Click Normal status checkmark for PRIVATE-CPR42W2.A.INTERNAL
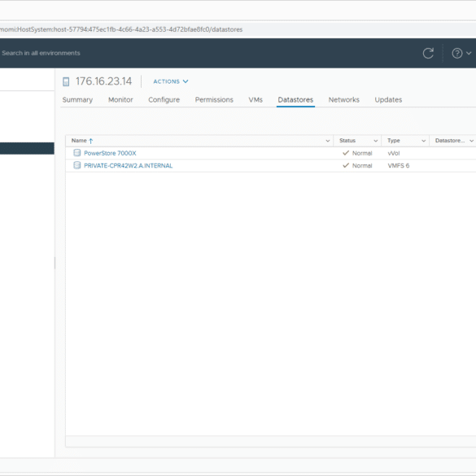This screenshot has height=476, width=476. pyautogui.click(x=346, y=165)
